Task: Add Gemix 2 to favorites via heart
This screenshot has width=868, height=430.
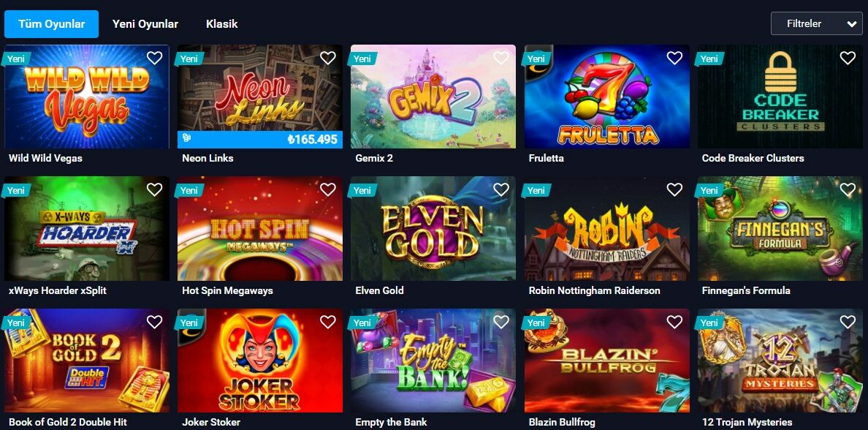Action: point(501,58)
